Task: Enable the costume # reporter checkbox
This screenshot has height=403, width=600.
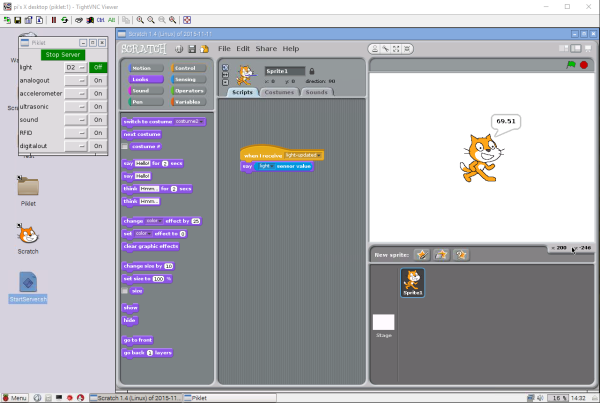Action: tap(125, 145)
